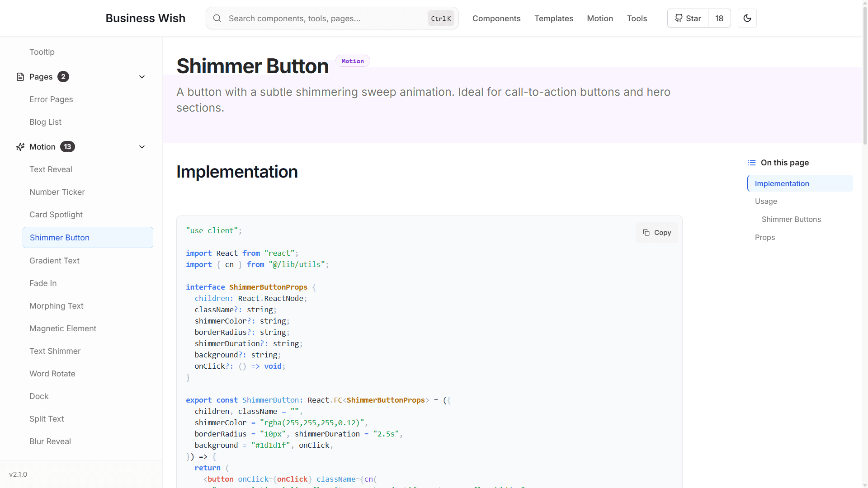Click the copy icon in the code block

pyautogui.click(x=646, y=232)
